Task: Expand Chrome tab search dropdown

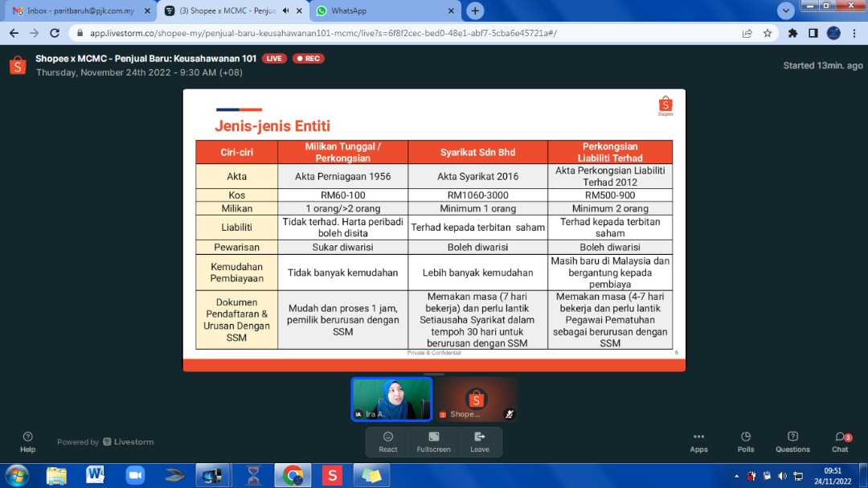Action: (785, 10)
